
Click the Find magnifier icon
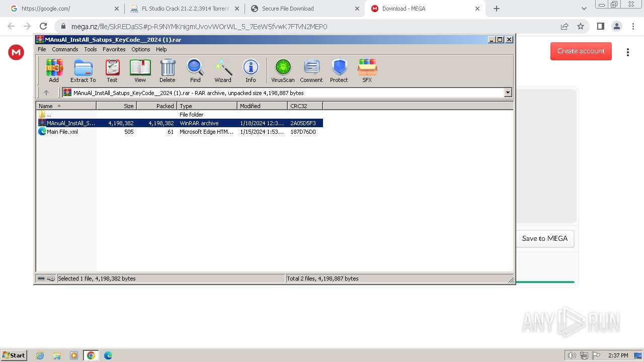click(x=195, y=70)
